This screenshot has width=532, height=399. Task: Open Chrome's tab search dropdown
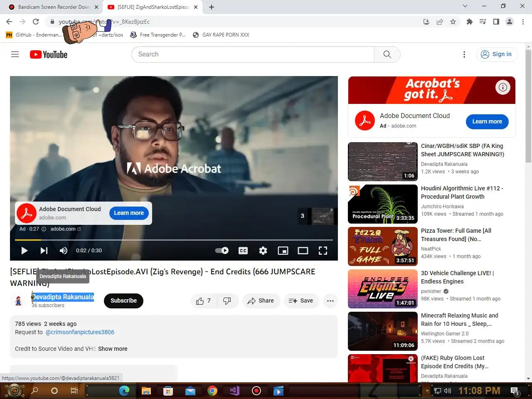465,6
